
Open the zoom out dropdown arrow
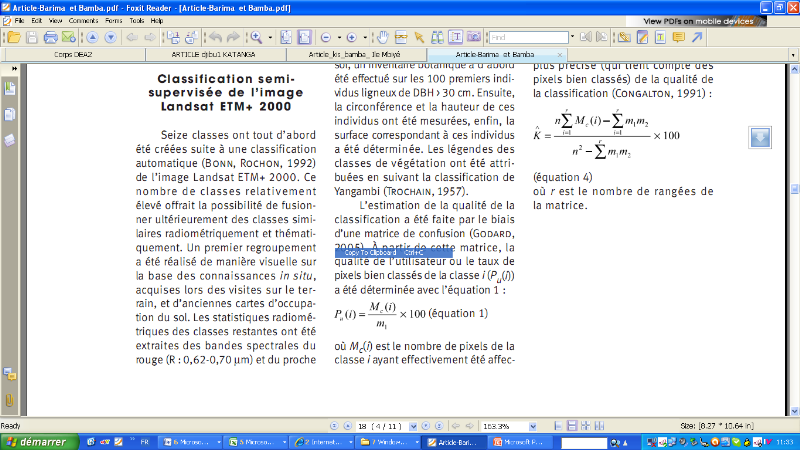click(x=339, y=38)
